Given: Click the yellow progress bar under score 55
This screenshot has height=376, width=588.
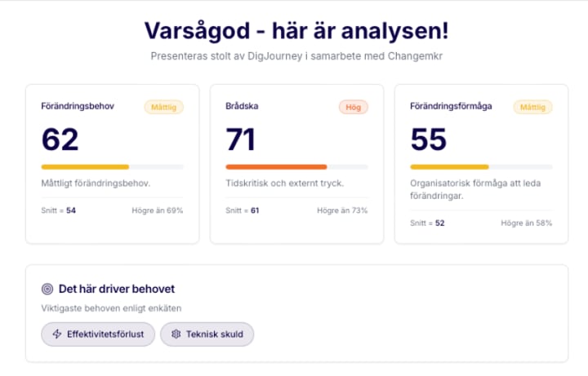Looking at the screenshot, I should point(449,166).
